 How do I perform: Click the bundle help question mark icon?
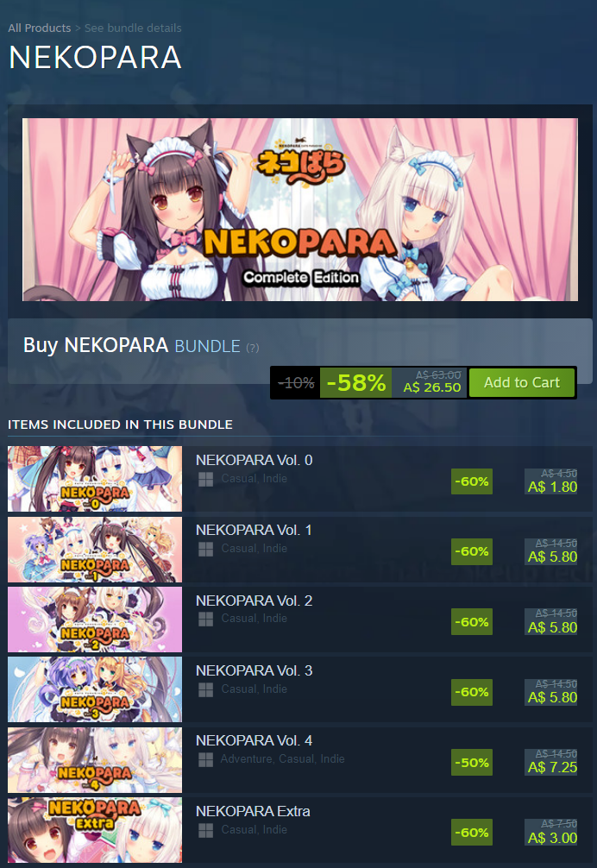(x=252, y=348)
